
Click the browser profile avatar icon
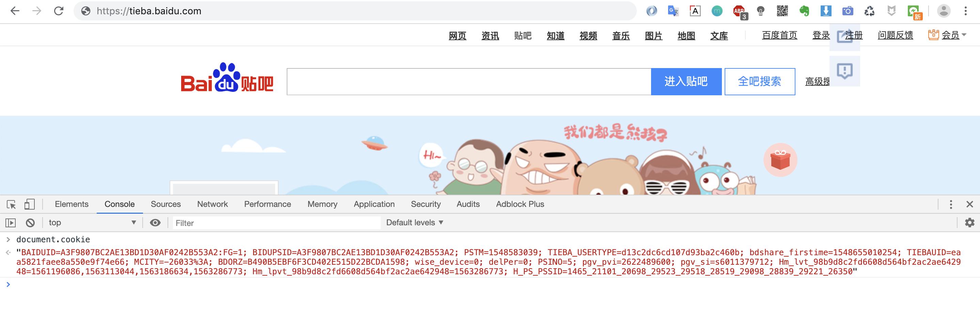click(943, 11)
